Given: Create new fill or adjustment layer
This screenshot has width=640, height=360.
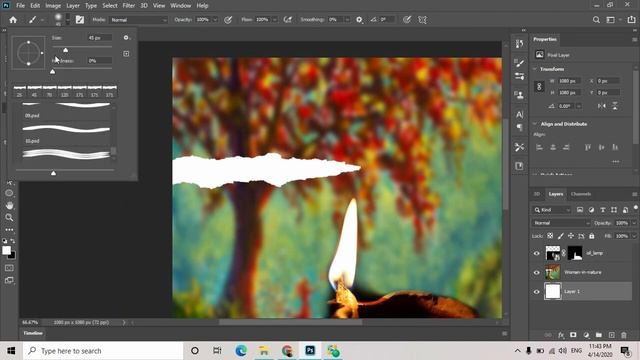Looking at the screenshot, I should pos(586,335).
